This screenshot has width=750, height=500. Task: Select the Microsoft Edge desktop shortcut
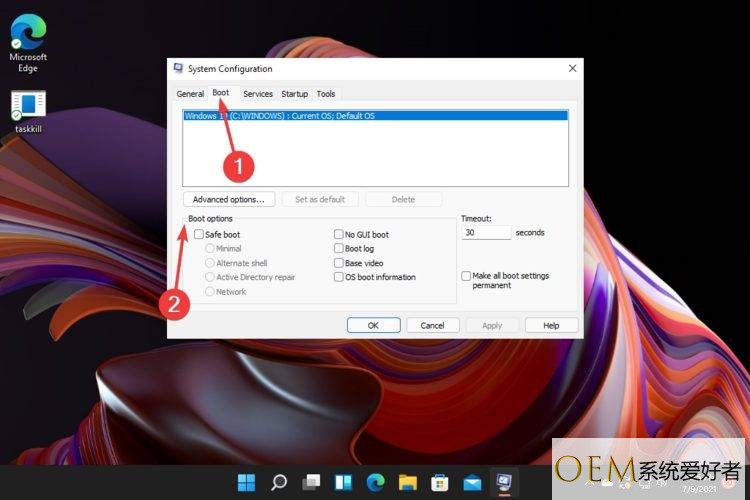pyautogui.click(x=28, y=40)
